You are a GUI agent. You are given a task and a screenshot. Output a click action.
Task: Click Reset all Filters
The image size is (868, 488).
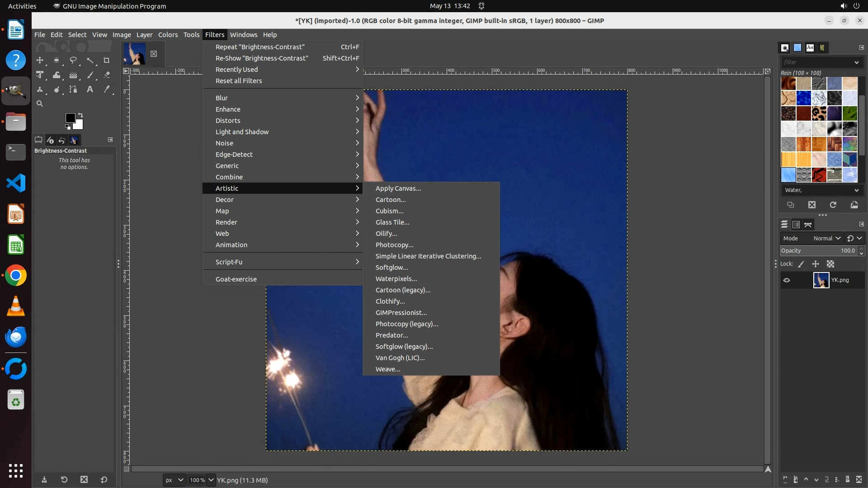[x=239, y=81]
